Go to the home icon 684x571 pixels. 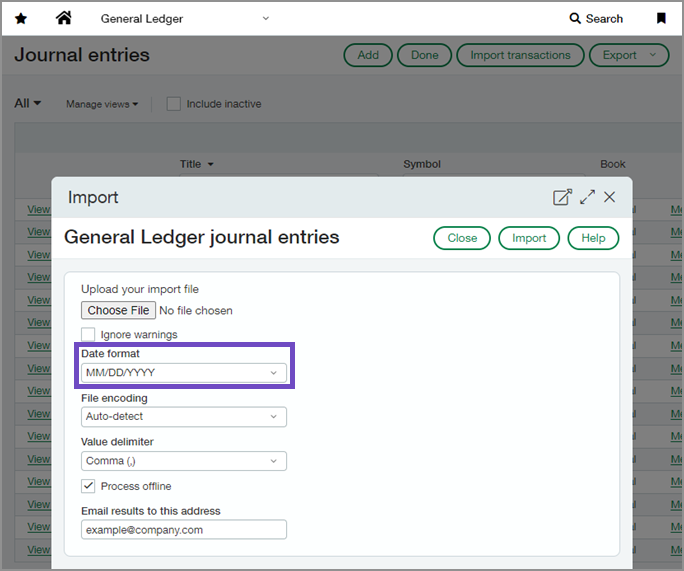click(64, 18)
